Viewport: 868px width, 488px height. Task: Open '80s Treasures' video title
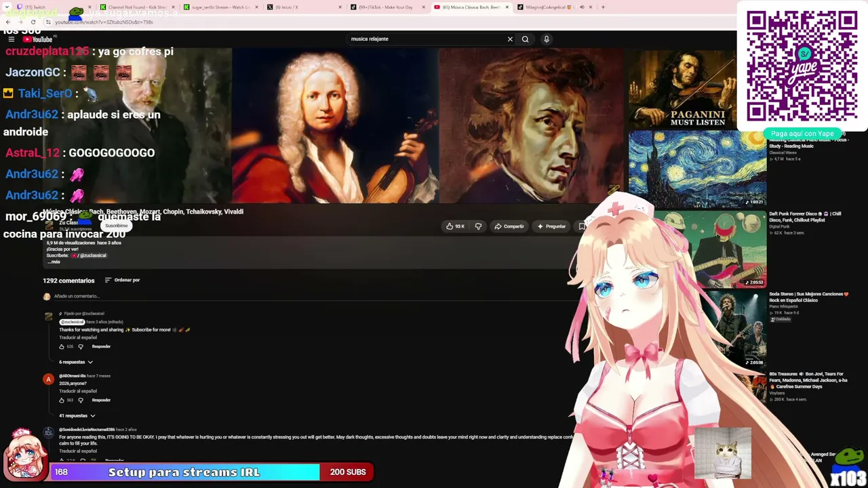[808, 380]
